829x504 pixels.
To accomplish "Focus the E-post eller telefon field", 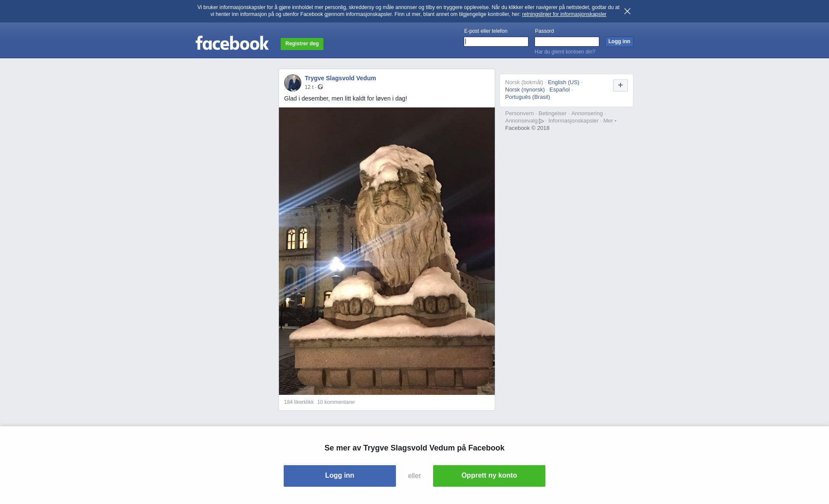I will coord(496,42).
